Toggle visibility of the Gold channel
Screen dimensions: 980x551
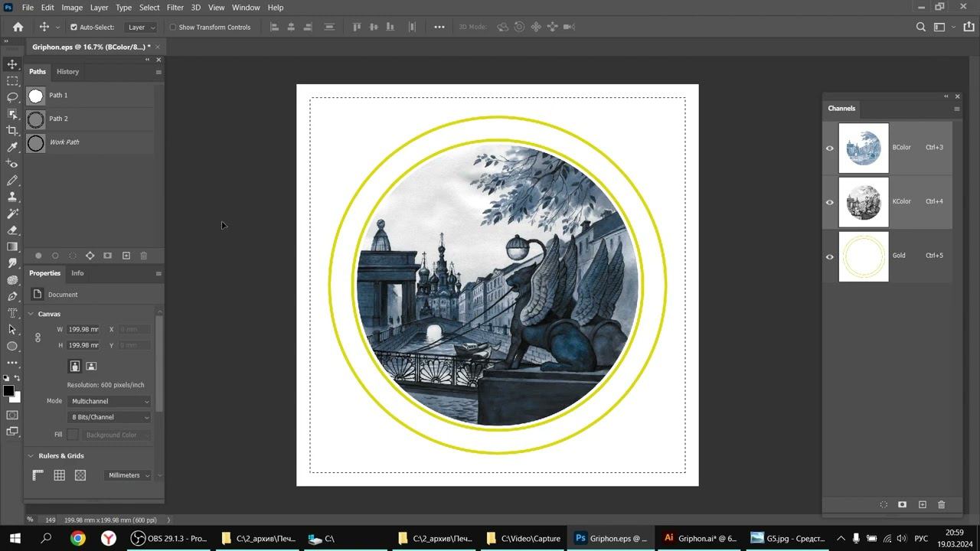click(x=830, y=256)
